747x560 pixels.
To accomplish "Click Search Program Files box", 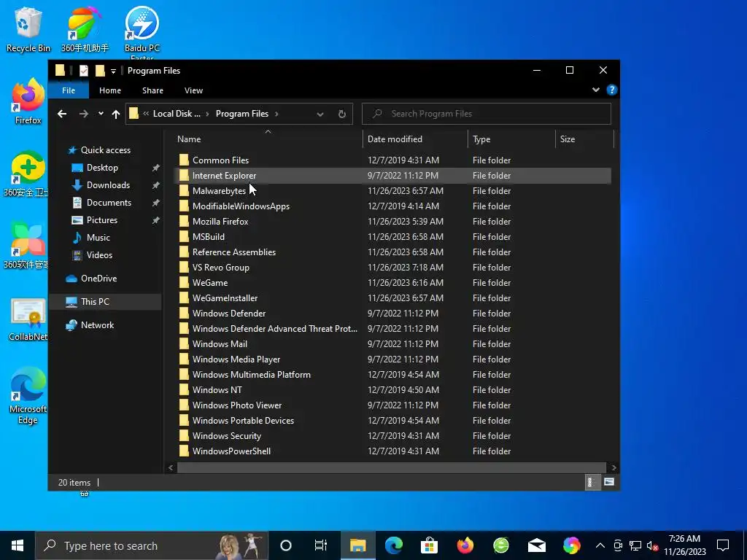I will [x=487, y=114].
